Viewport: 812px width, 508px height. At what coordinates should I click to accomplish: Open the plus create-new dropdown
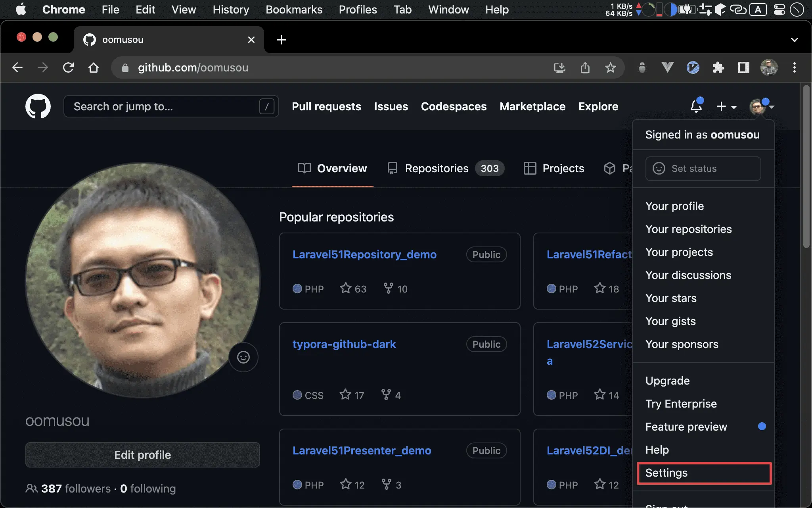pyautogui.click(x=726, y=106)
